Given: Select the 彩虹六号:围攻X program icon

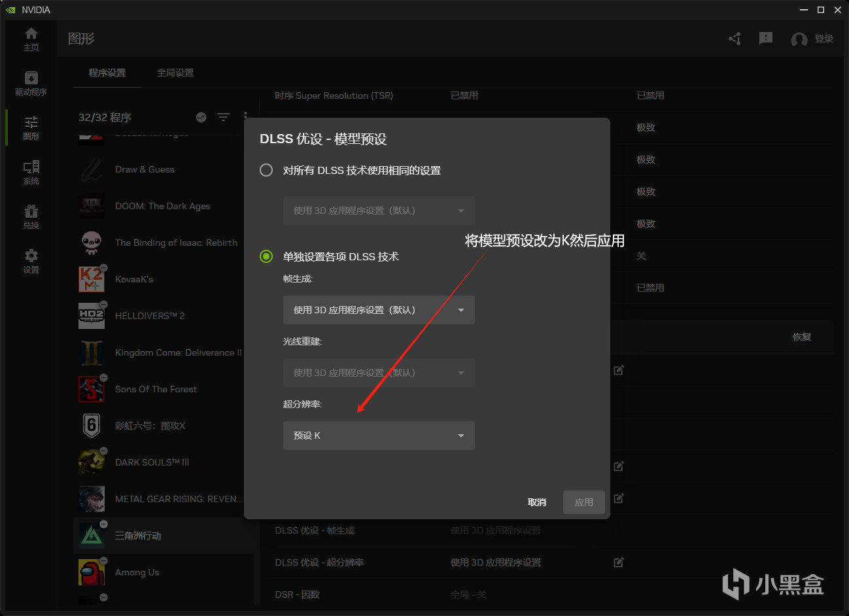Looking at the screenshot, I should 92,426.
